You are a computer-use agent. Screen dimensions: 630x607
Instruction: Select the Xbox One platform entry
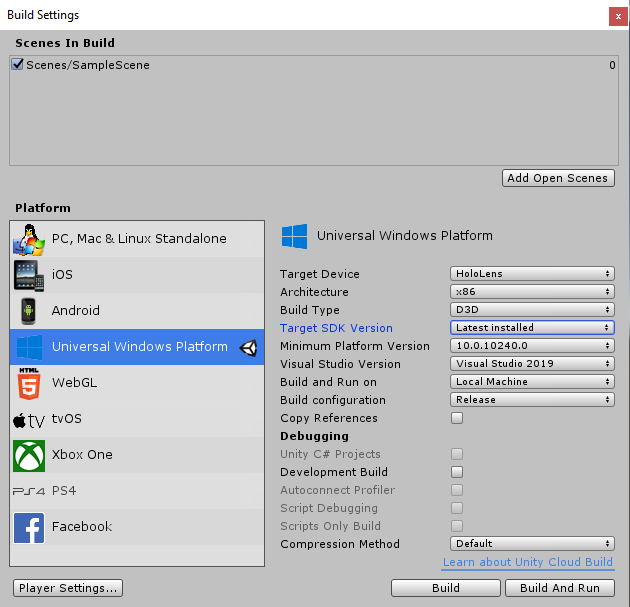coord(137,455)
